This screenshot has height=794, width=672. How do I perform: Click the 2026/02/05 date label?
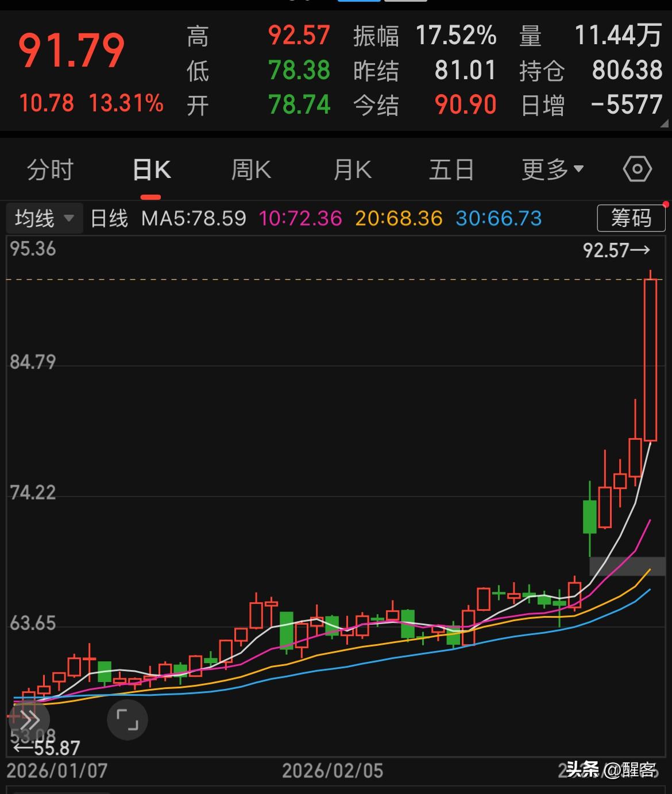(334, 772)
